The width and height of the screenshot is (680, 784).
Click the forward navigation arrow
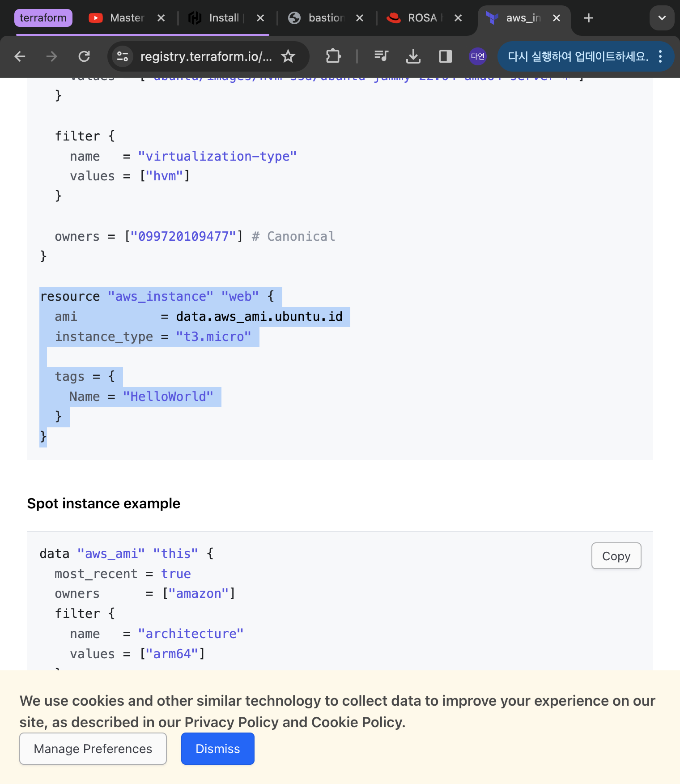(52, 56)
